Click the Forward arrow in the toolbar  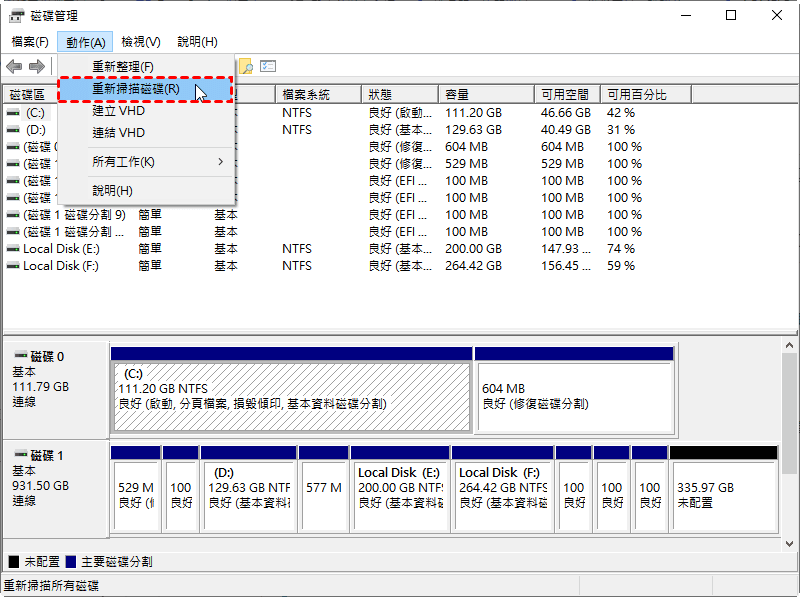tap(37, 66)
